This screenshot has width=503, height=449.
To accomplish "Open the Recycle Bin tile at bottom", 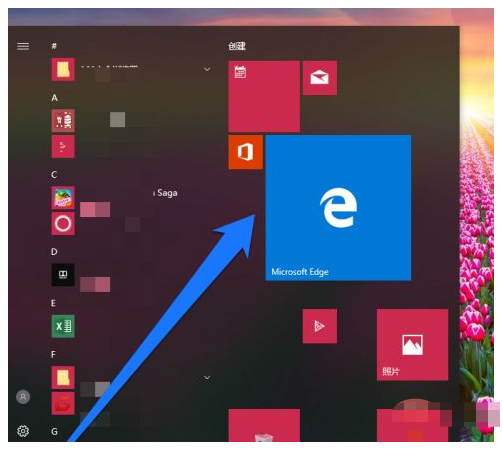I will pos(264,426).
